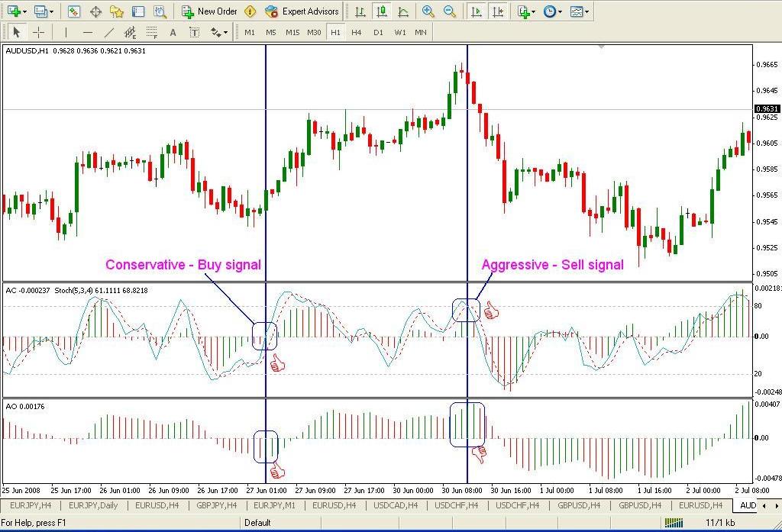Pick the Text label tool

[x=173, y=32]
